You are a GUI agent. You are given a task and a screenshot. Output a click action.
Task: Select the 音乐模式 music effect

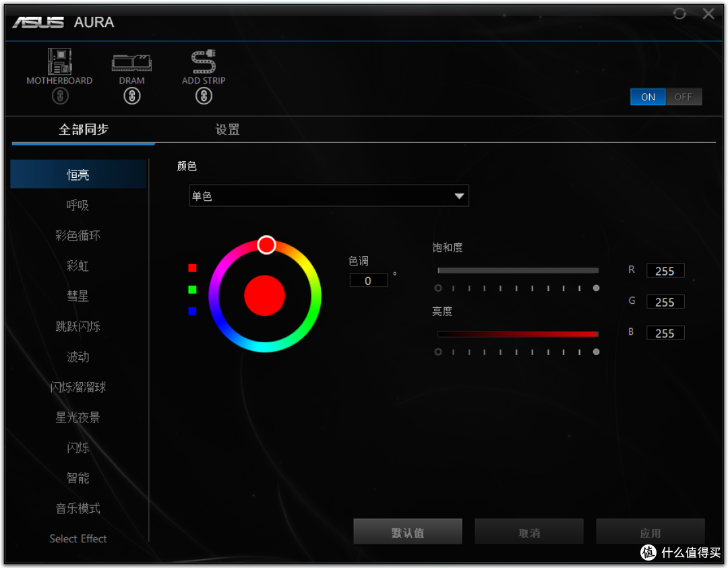(x=78, y=509)
